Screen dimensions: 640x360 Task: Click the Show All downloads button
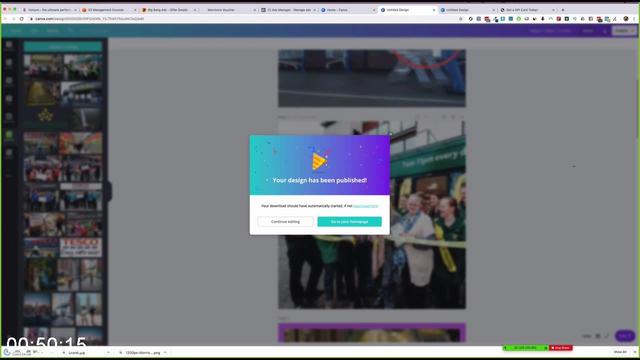tap(620, 352)
